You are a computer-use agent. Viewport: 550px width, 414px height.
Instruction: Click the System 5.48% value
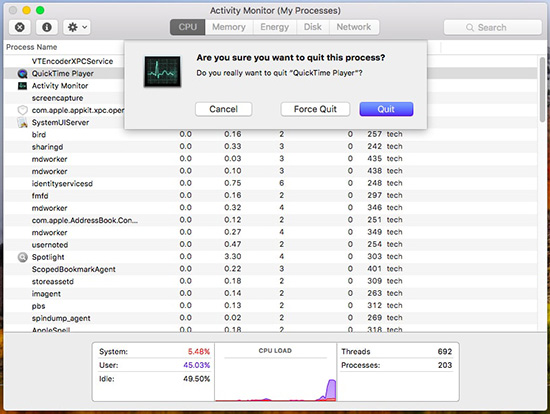(199, 352)
